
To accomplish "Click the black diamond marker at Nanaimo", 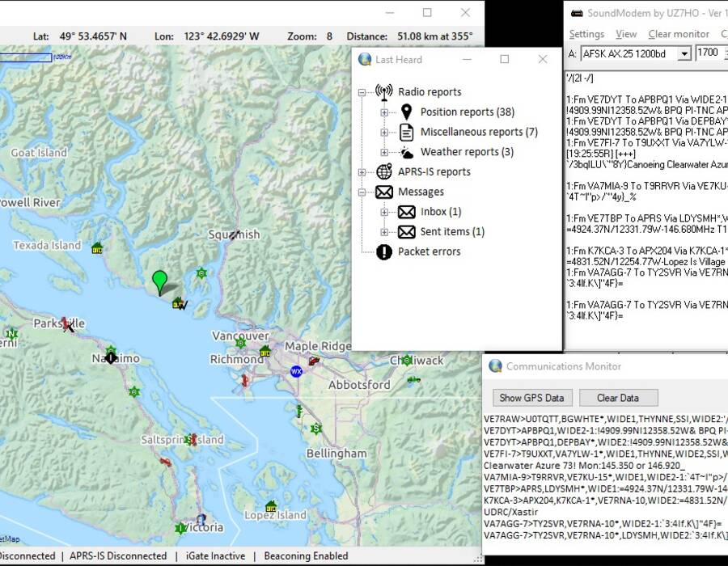I will click(111, 357).
